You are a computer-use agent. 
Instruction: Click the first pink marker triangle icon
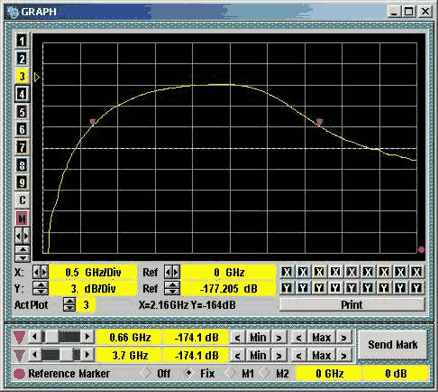click(19, 337)
